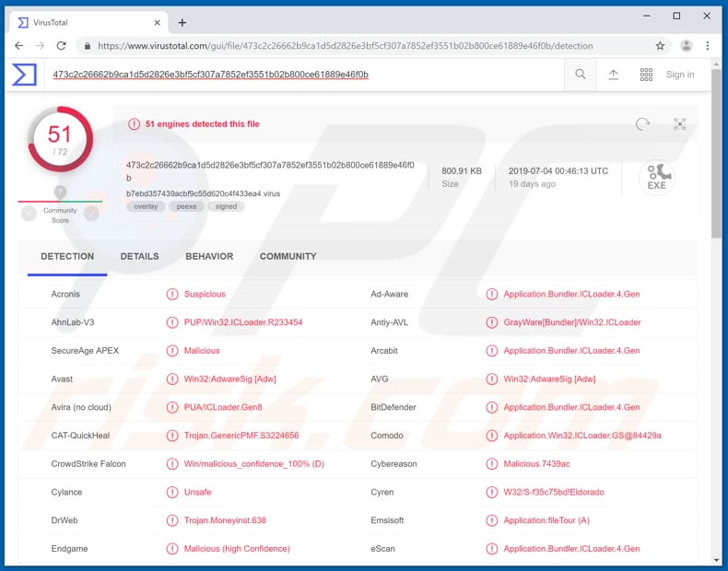Click PUA/ICLoader.Gen8 detection text
Image resolution: width=728 pixels, height=571 pixels.
click(223, 407)
